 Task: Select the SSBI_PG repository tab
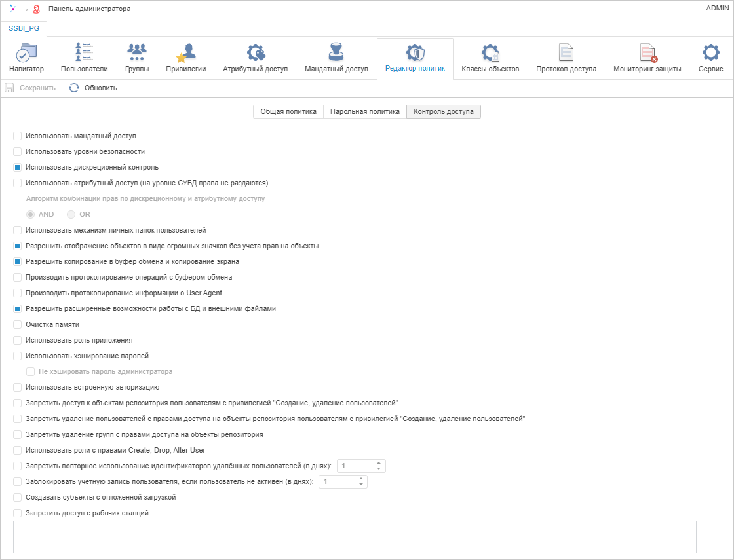pos(24,28)
